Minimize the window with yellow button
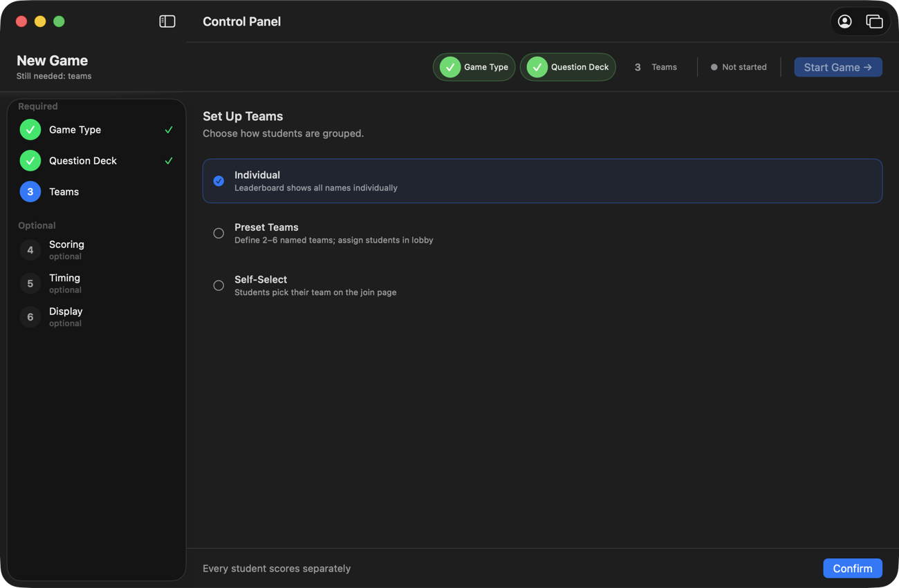The height and width of the screenshot is (588, 899). pos(40,21)
